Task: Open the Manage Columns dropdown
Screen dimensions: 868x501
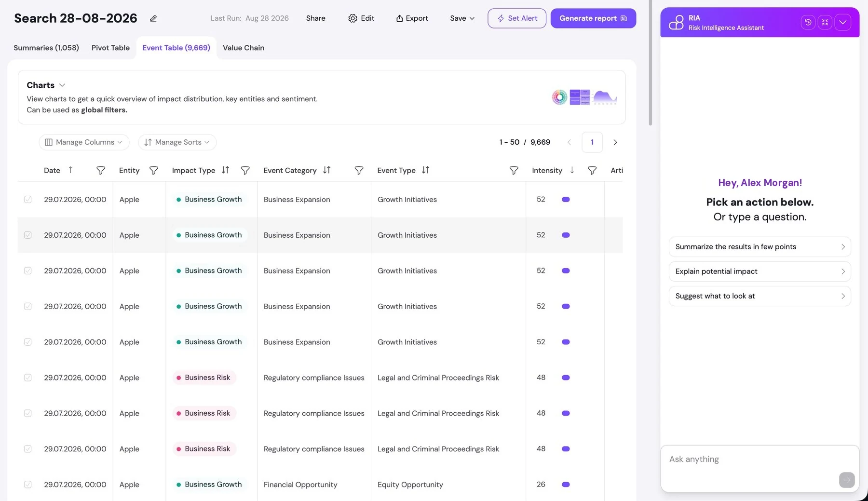Action: pyautogui.click(x=84, y=142)
